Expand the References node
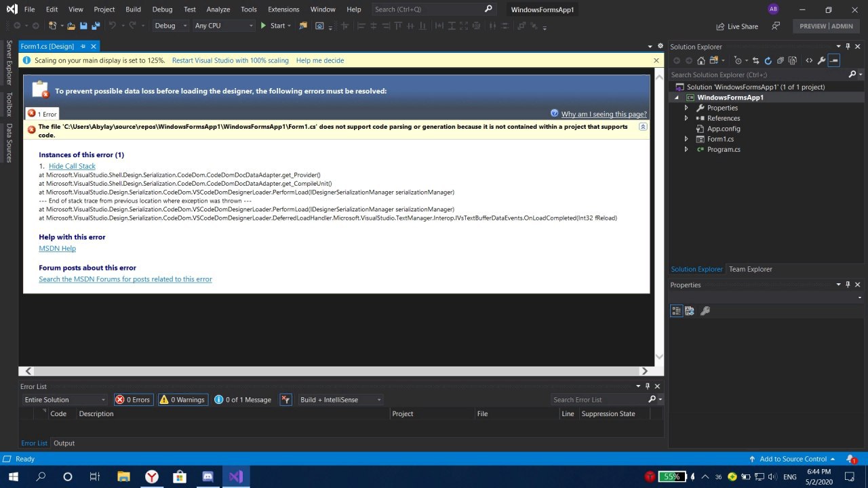Viewport: 868px width, 488px height. tap(686, 118)
